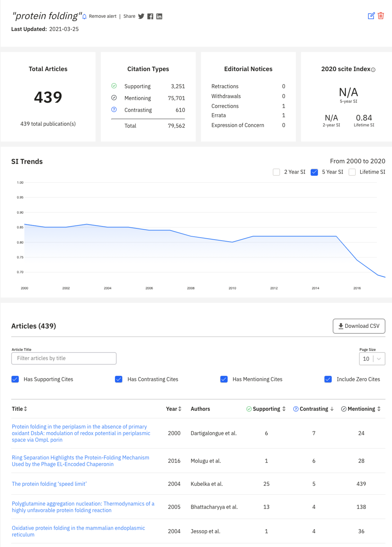Click the Filter articles by title field

tap(64, 358)
